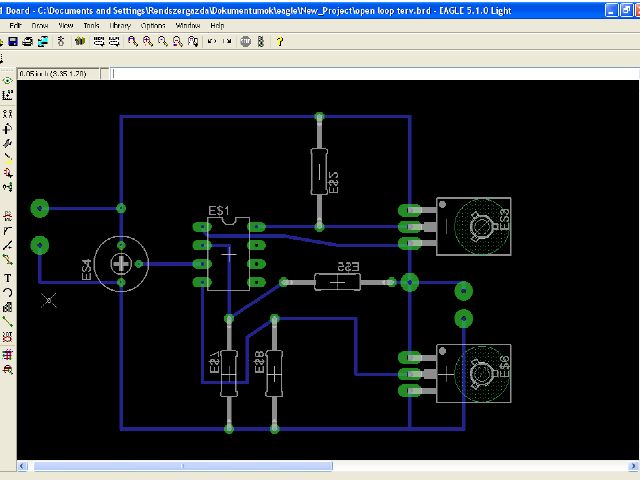Click the Zoom to fit icon

click(132, 41)
